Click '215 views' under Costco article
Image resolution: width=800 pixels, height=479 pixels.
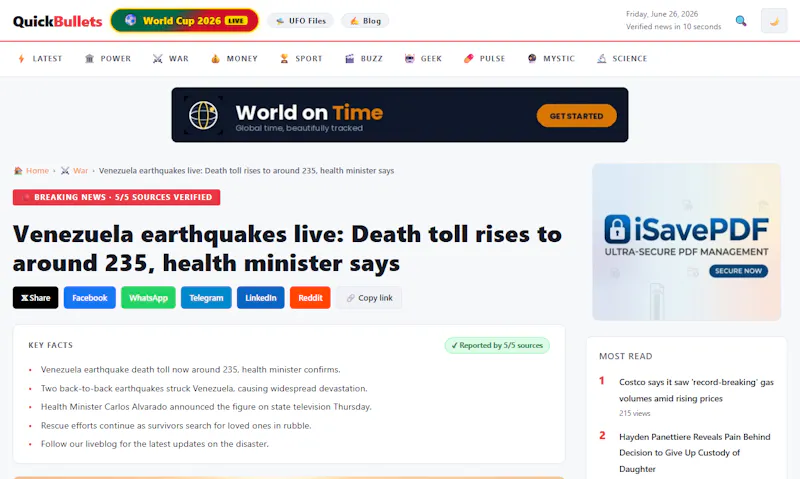[x=635, y=413]
